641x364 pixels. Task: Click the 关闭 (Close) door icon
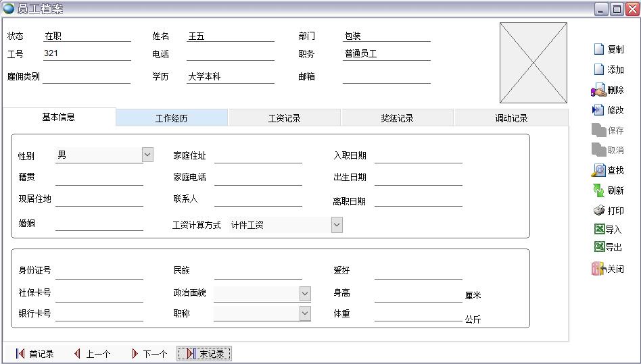click(x=598, y=269)
